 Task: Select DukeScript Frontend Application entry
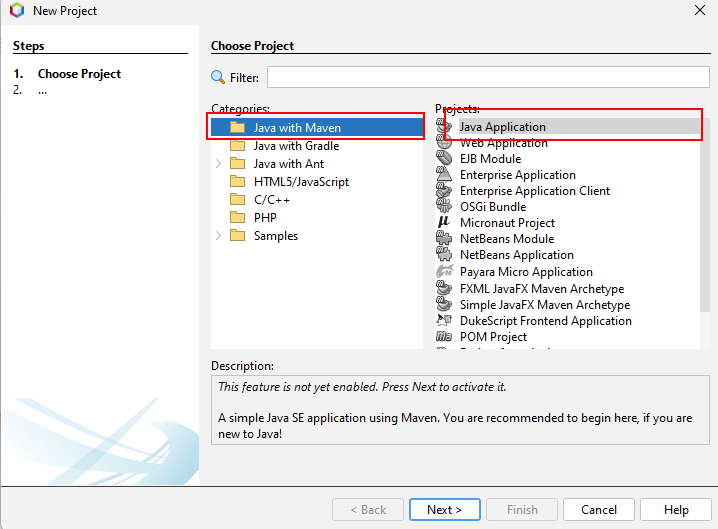546,321
